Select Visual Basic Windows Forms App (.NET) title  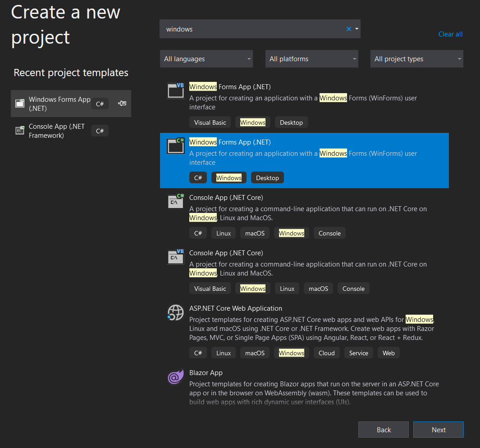point(230,87)
